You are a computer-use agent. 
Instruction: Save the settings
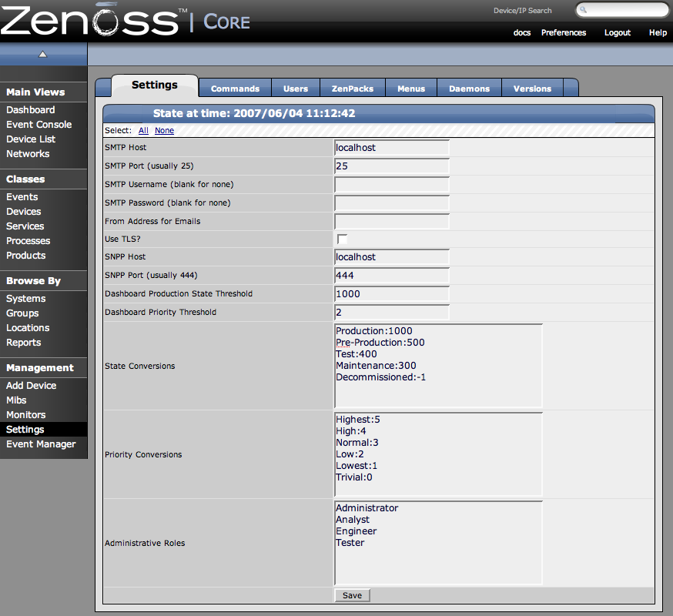click(352, 595)
